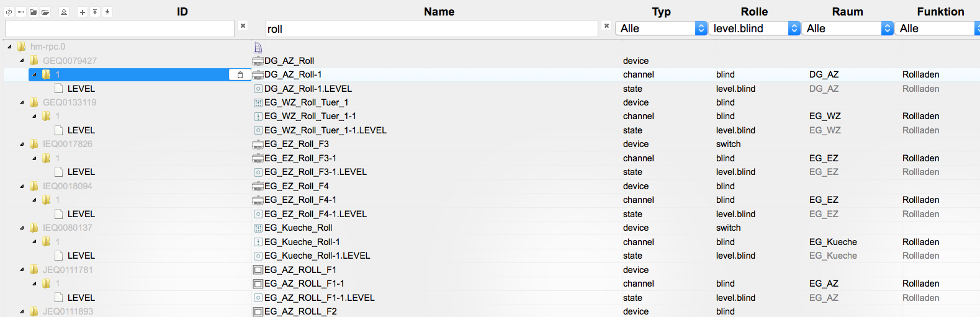Click the DG_AZ_Roll-1.LEVEL state icon

click(x=258, y=89)
